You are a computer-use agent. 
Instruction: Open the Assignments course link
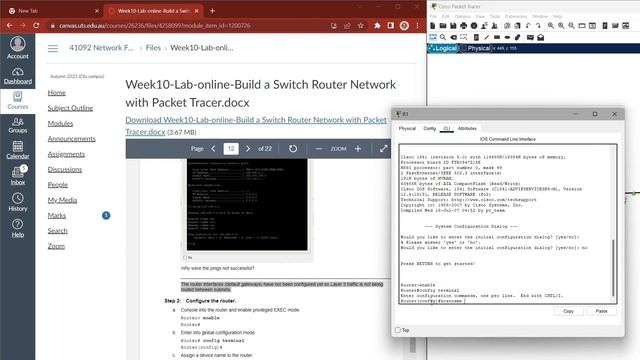coord(66,154)
